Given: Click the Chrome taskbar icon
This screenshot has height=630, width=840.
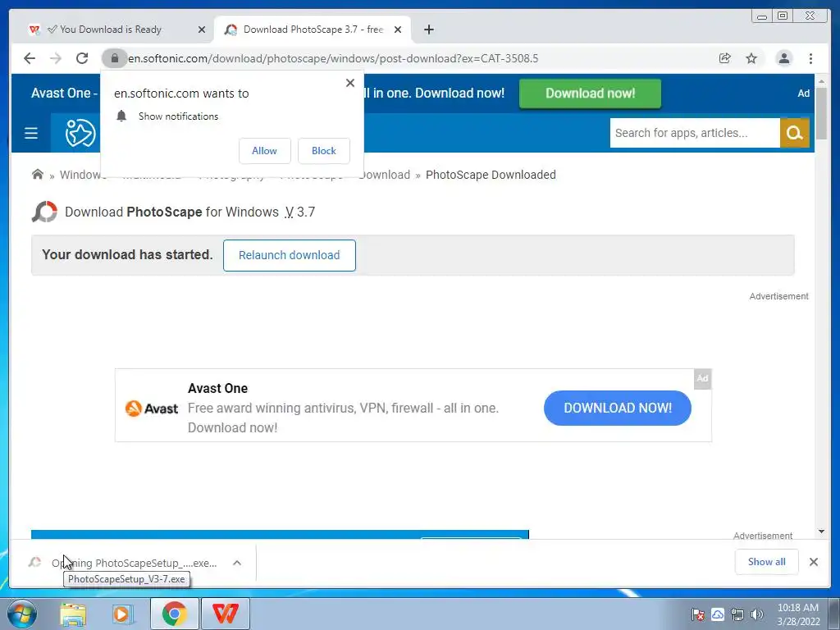Looking at the screenshot, I should 174,614.
